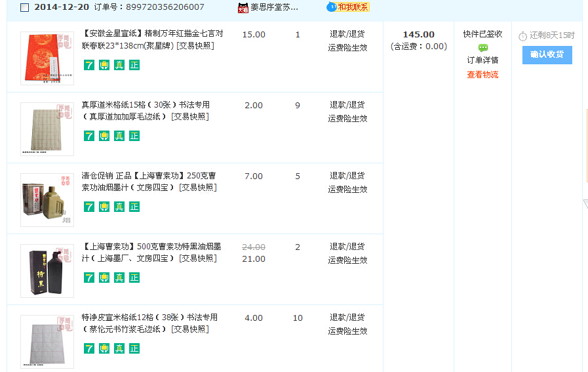The width and height of the screenshot is (588, 372).
Task: Click 退款/退货 for 特净皮宣米格纸 item
Action: pyautogui.click(x=347, y=318)
